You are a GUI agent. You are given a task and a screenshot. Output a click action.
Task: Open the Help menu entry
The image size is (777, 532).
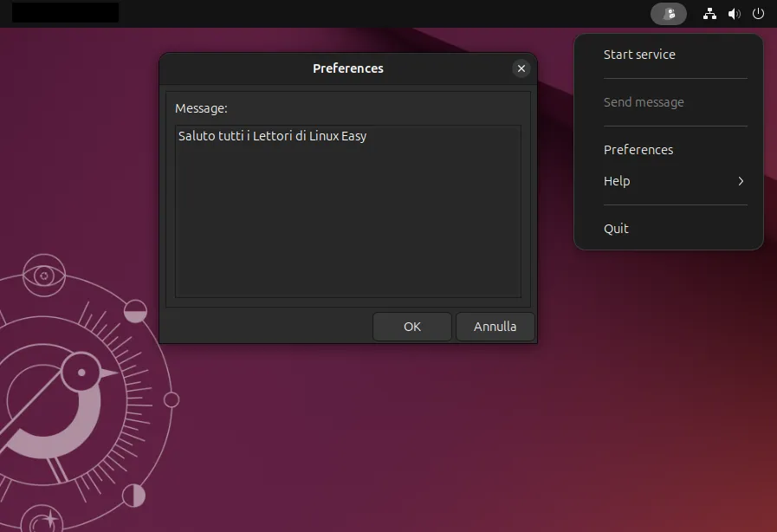[617, 181]
